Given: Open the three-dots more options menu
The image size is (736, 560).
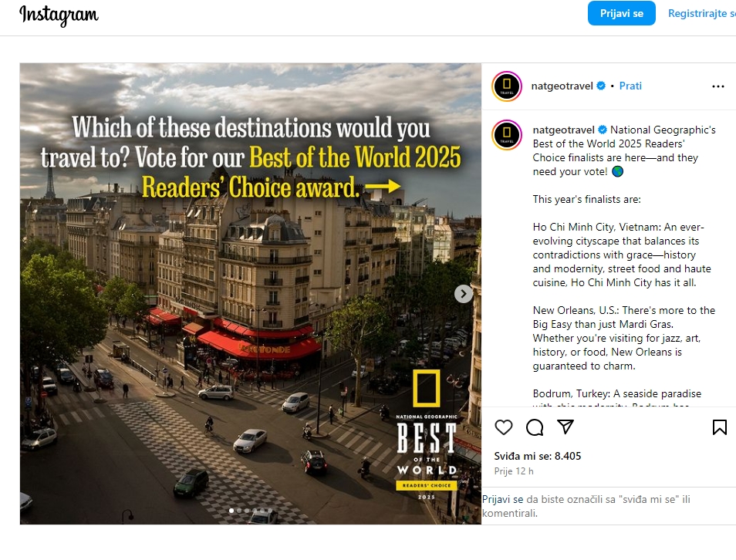Looking at the screenshot, I should coord(717,86).
